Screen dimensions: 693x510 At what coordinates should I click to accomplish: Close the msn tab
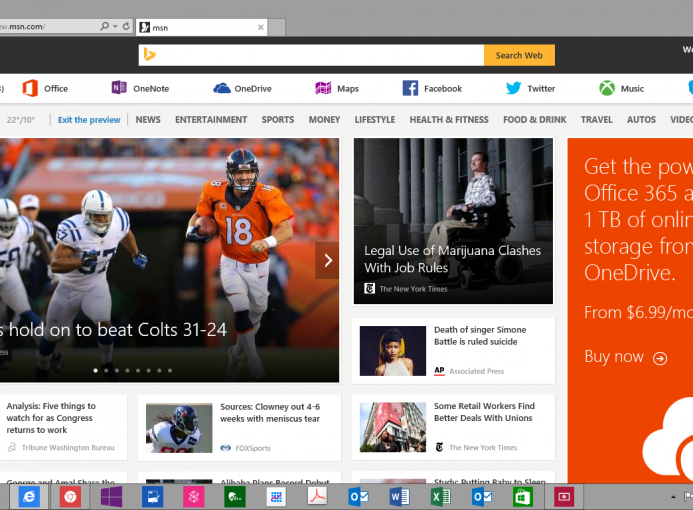pos(261,27)
